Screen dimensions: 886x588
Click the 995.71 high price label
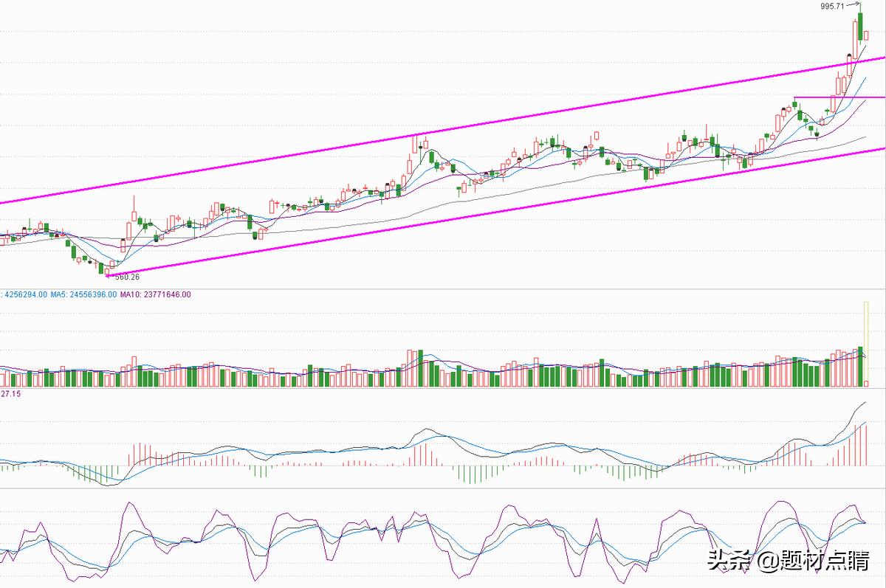[x=831, y=6]
